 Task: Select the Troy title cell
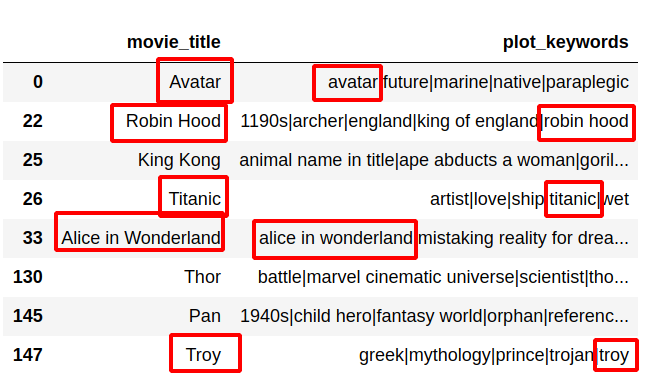[x=203, y=355]
